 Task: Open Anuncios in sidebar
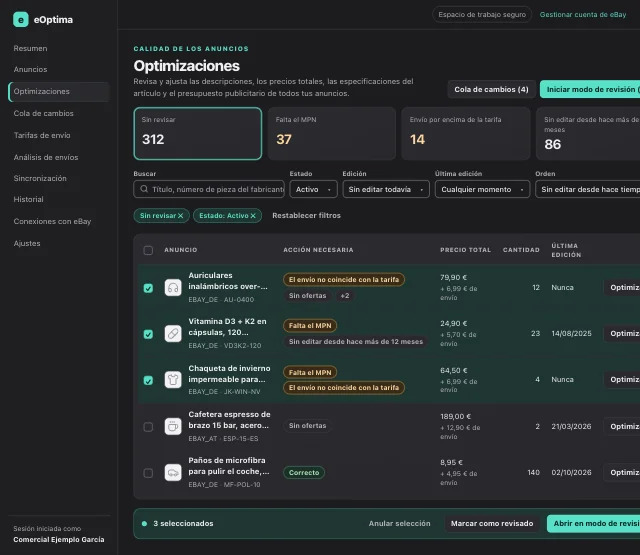[30, 69]
